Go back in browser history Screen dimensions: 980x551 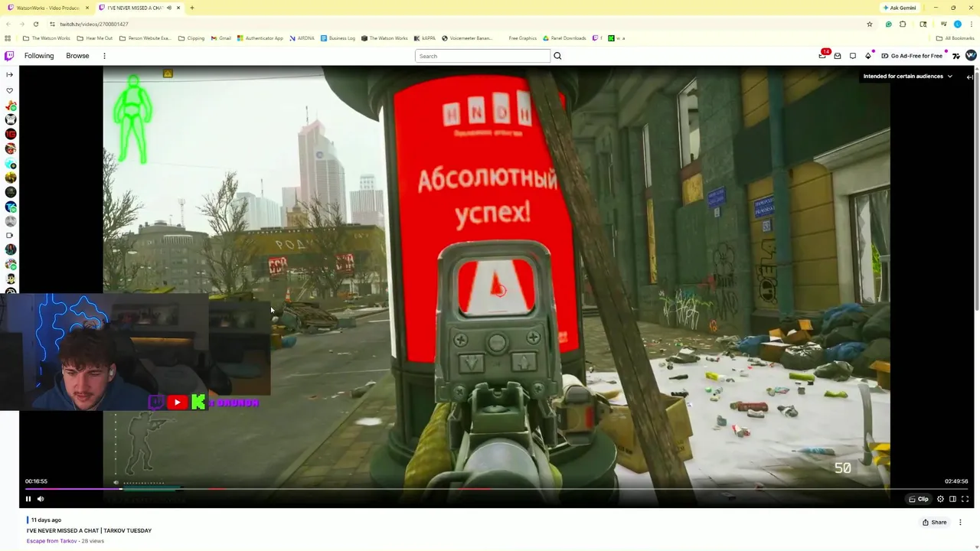pyautogui.click(x=8, y=24)
